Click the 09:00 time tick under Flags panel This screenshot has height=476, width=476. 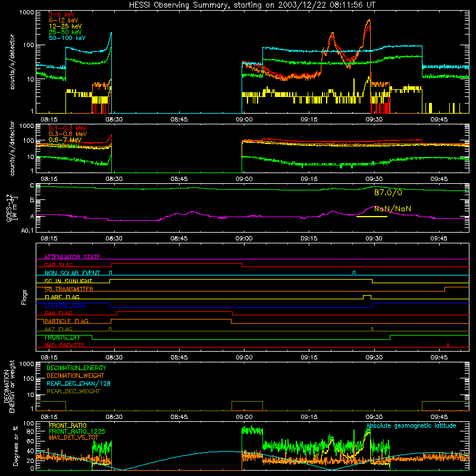(x=244, y=358)
